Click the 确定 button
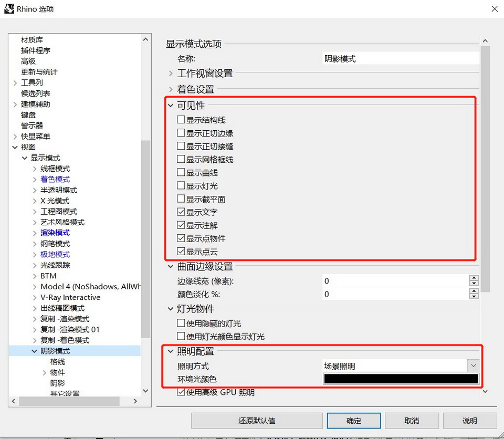 click(353, 421)
